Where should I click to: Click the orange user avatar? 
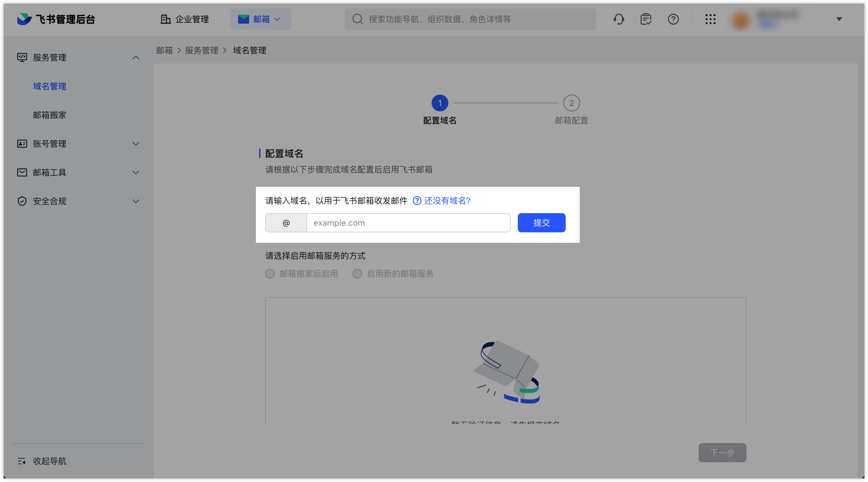(740, 20)
